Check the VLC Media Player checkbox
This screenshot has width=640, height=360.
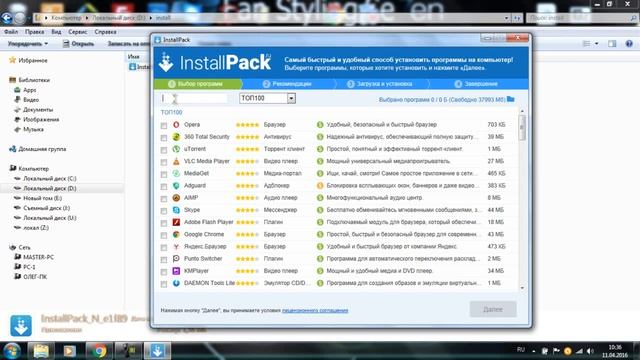(164, 162)
